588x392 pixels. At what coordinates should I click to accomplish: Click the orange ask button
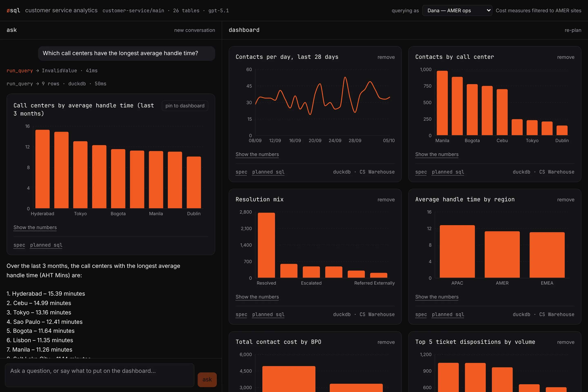pos(207,380)
